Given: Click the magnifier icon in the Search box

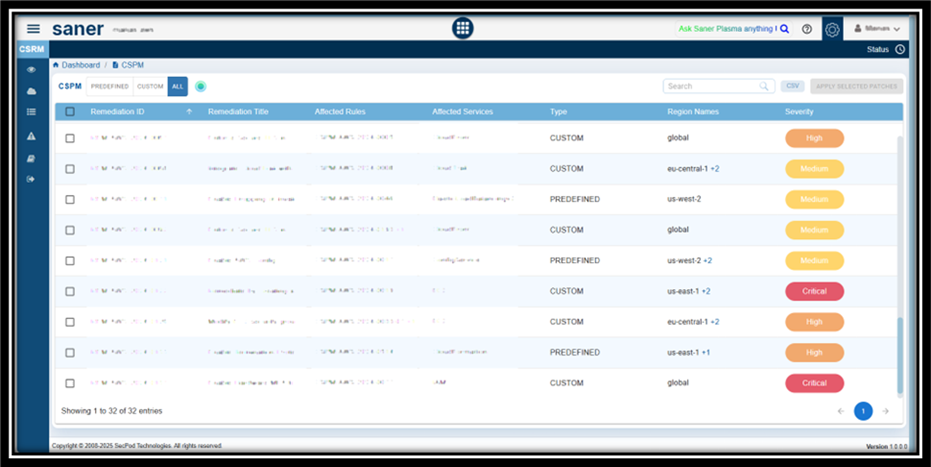Looking at the screenshot, I should 764,86.
